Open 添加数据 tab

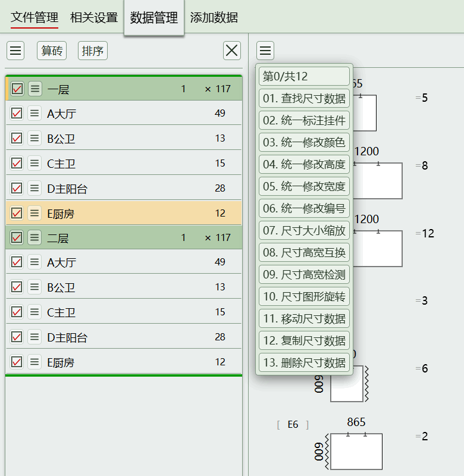pyautogui.click(x=214, y=18)
